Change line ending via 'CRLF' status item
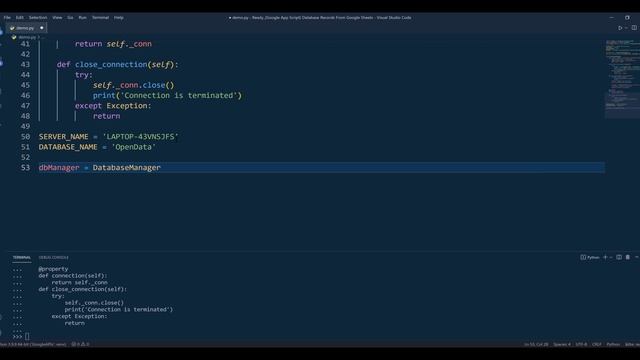 pos(597,344)
